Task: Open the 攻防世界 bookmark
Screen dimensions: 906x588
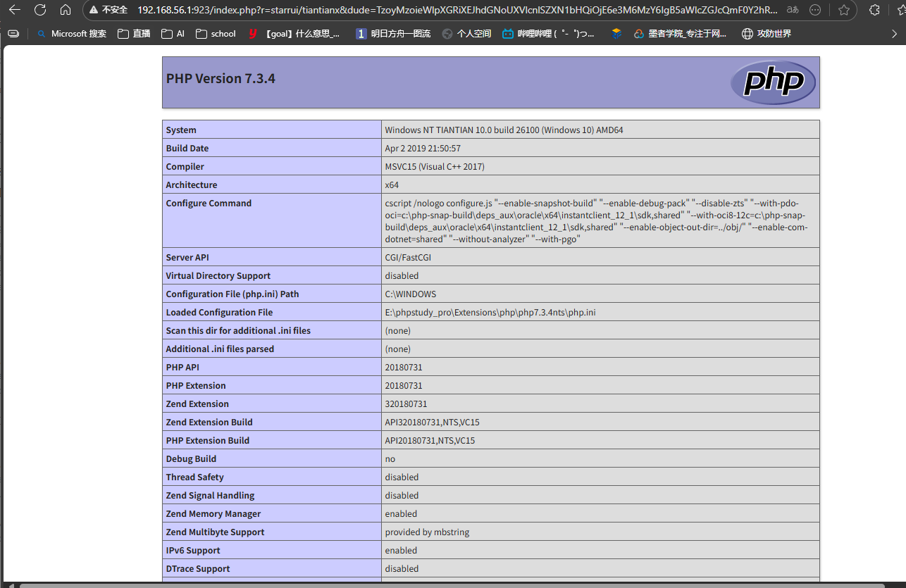Action: (767, 33)
